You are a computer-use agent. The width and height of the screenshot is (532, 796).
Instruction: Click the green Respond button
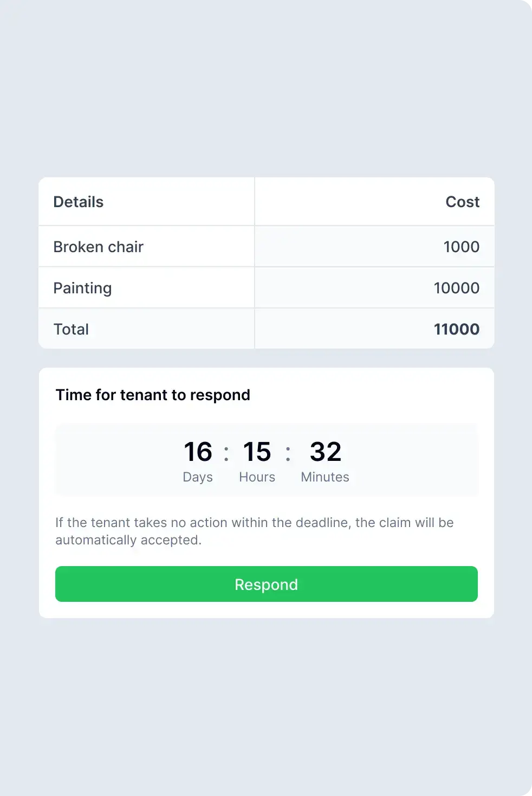click(x=266, y=584)
